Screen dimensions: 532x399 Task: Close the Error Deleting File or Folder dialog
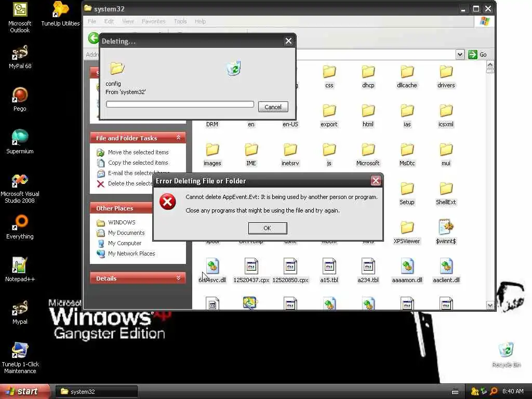point(376,181)
